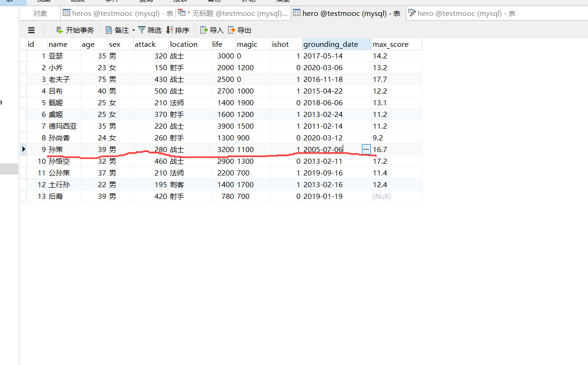Switch to the last hero @testmooc design tab
Image resolution: width=588 pixels, height=365 pixels.
point(462,14)
